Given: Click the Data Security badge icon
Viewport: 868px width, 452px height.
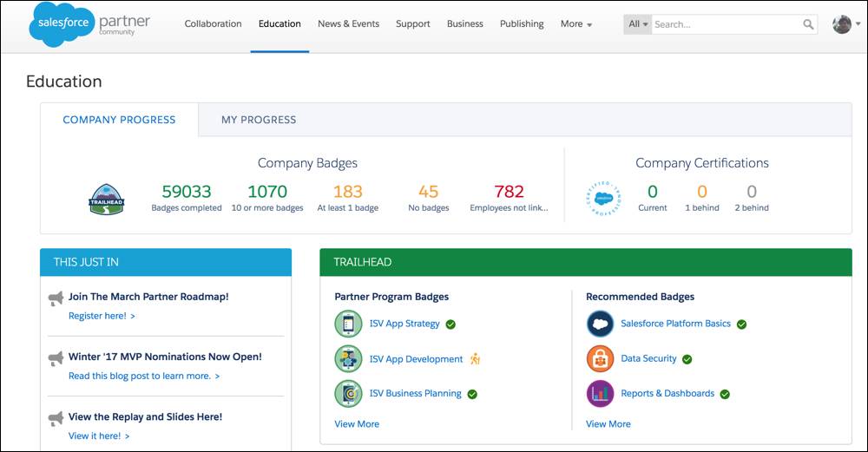Looking at the screenshot, I should (x=600, y=359).
